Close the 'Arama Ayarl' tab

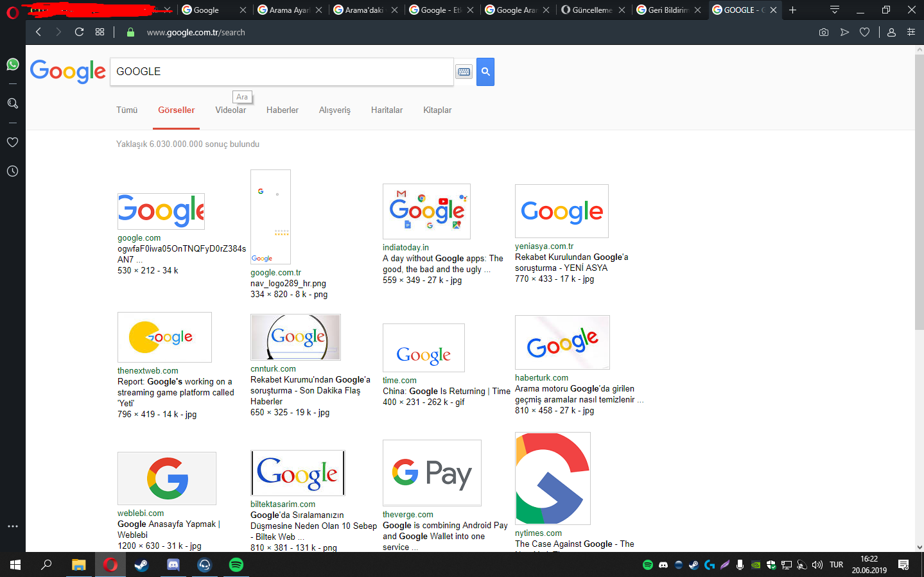tap(318, 10)
